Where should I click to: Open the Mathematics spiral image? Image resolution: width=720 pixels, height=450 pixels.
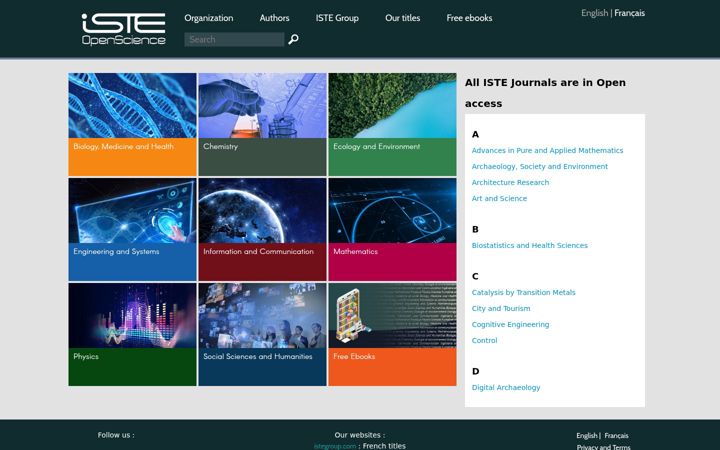click(x=392, y=211)
